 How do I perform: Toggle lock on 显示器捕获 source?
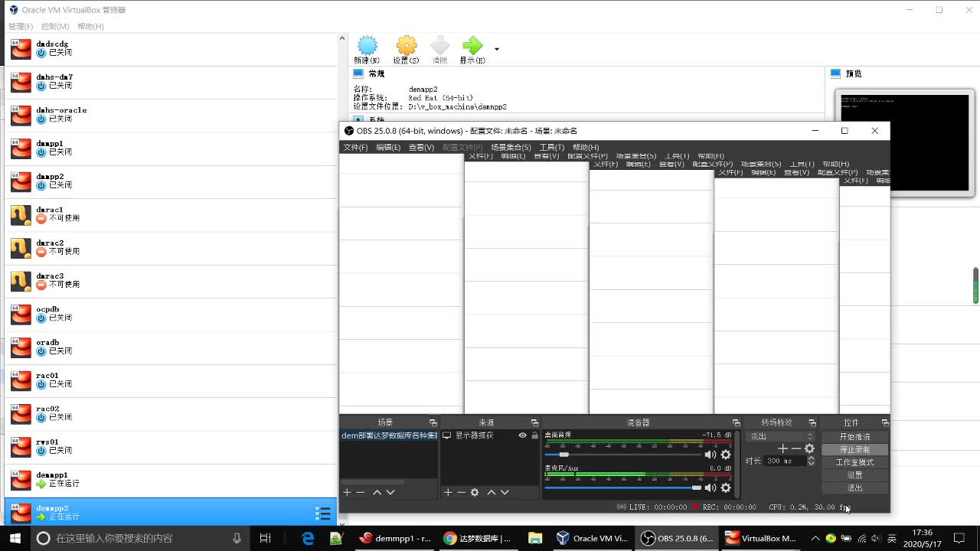(x=534, y=435)
